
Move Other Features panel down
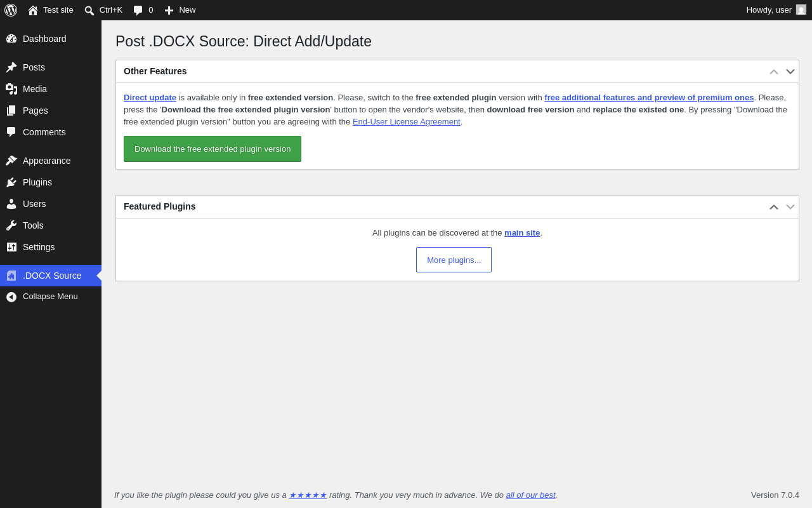click(790, 72)
